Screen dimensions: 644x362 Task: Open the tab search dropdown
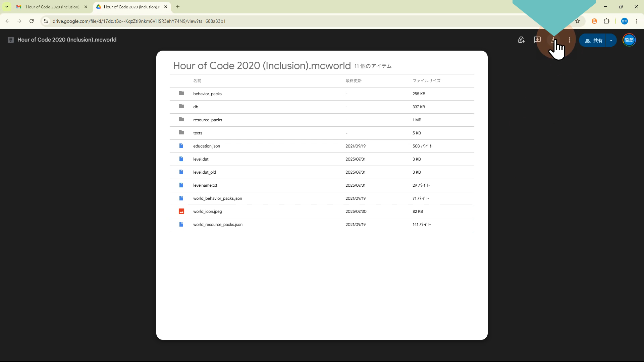tap(6, 7)
